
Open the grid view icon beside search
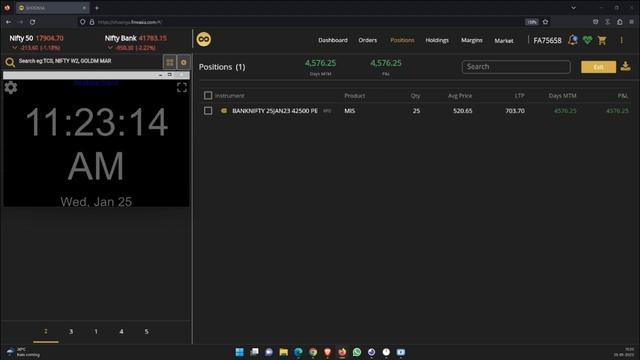pyautogui.click(x=170, y=62)
